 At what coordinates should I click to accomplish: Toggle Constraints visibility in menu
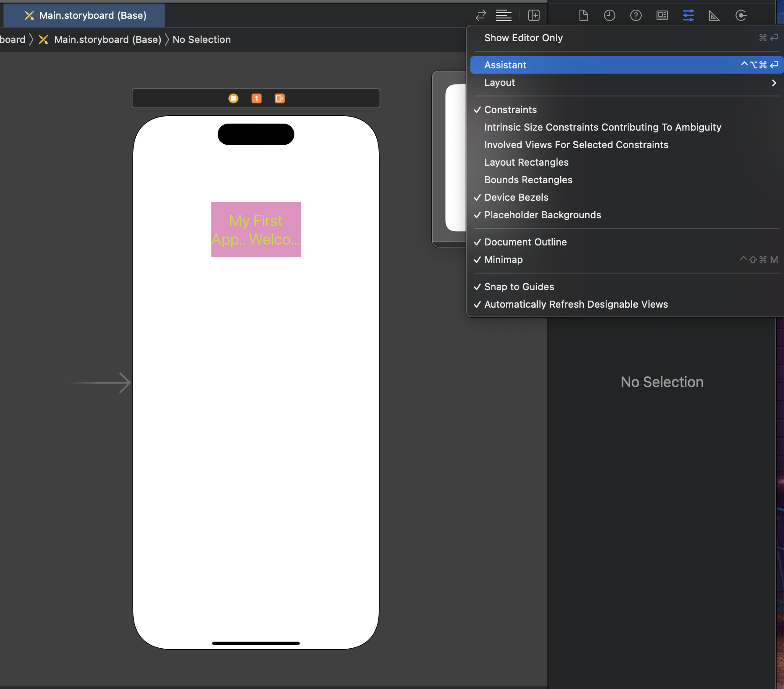click(x=510, y=110)
